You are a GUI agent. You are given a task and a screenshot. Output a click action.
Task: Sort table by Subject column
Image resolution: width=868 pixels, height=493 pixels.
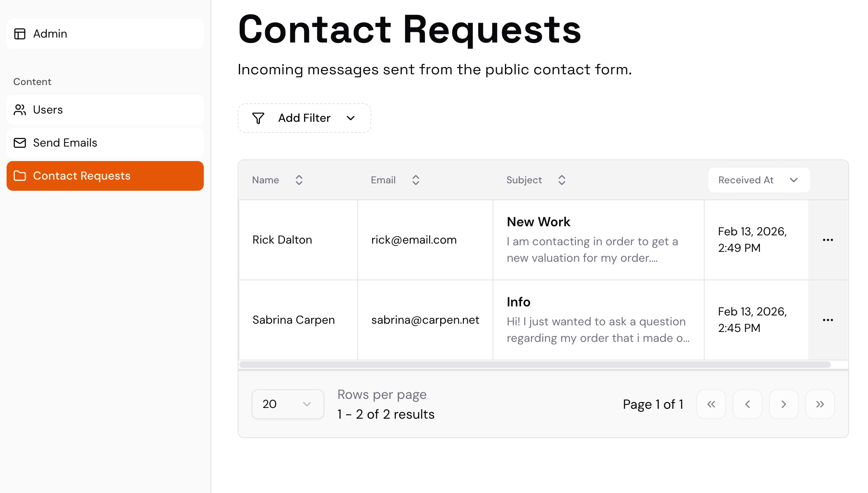(561, 180)
